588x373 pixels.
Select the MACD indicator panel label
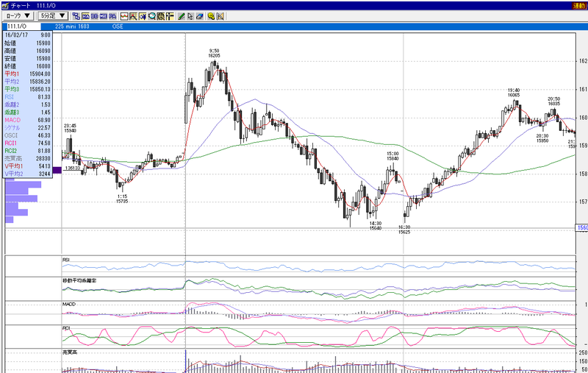click(68, 304)
